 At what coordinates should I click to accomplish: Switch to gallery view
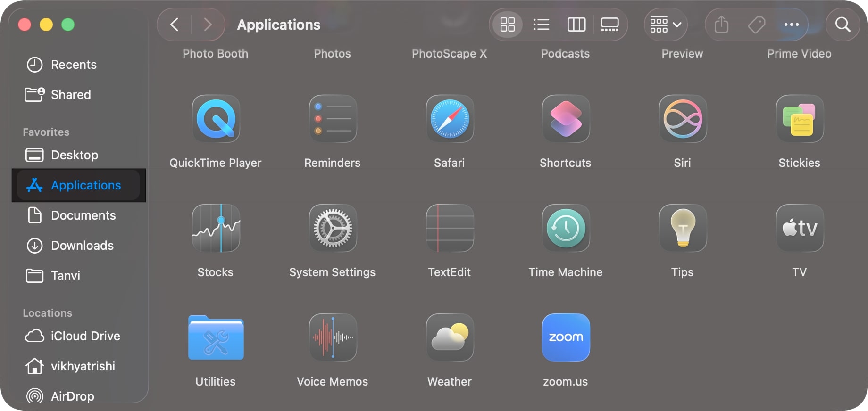tap(609, 25)
